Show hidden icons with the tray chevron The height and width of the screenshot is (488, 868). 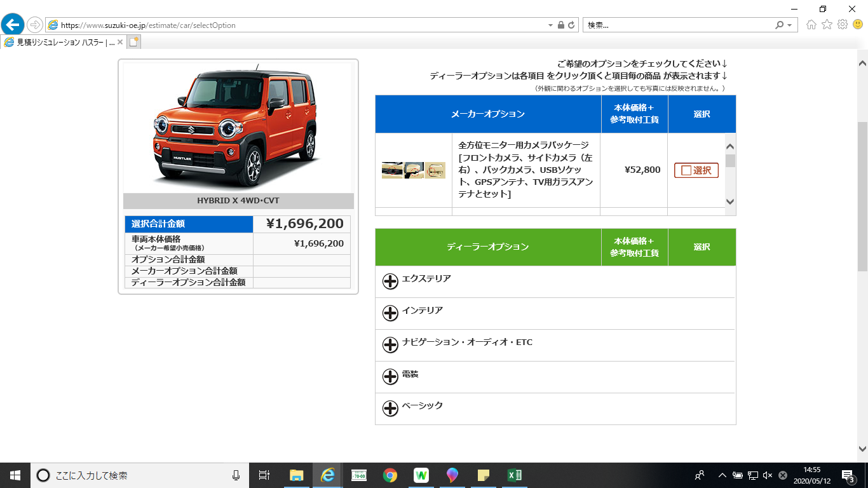tap(722, 475)
